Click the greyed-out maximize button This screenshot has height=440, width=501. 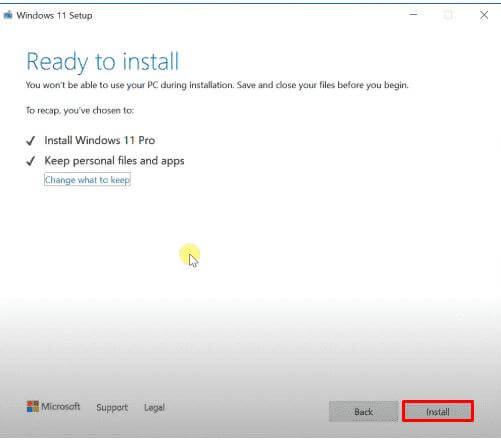[x=448, y=15]
